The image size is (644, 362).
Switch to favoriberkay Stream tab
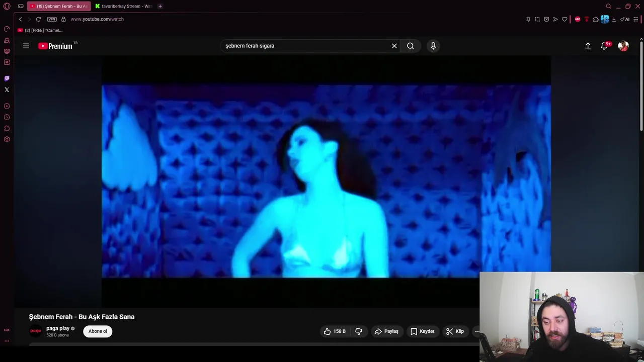124,7
